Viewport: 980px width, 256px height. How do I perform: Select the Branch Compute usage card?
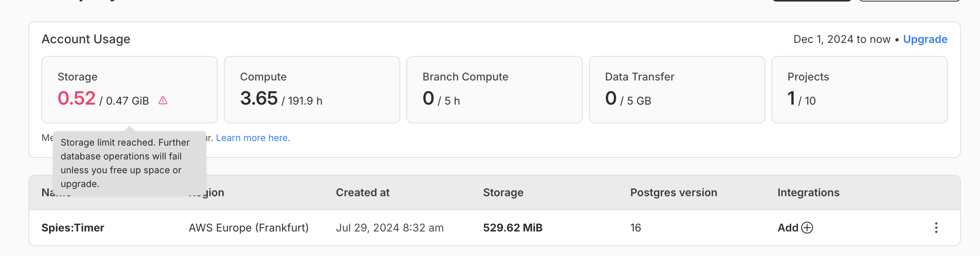[x=494, y=90]
